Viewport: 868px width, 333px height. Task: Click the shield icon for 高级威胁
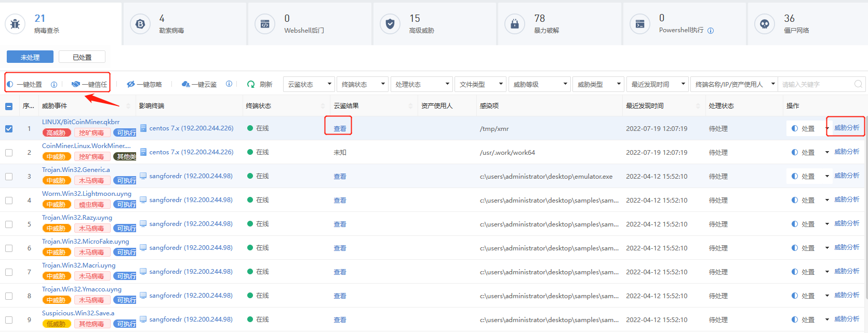coord(390,24)
